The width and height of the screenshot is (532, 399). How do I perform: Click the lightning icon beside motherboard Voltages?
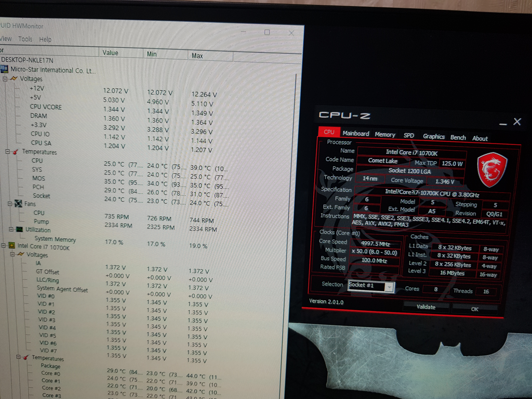coord(14,79)
